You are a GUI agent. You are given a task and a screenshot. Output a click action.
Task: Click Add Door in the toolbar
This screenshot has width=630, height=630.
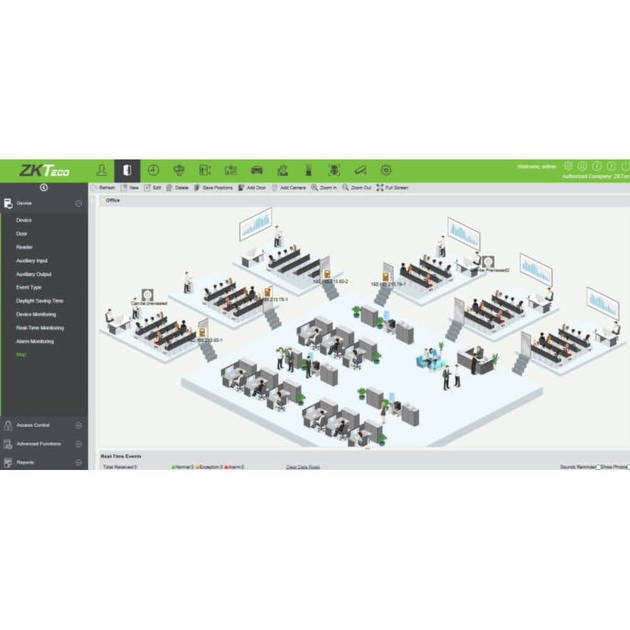click(x=252, y=188)
